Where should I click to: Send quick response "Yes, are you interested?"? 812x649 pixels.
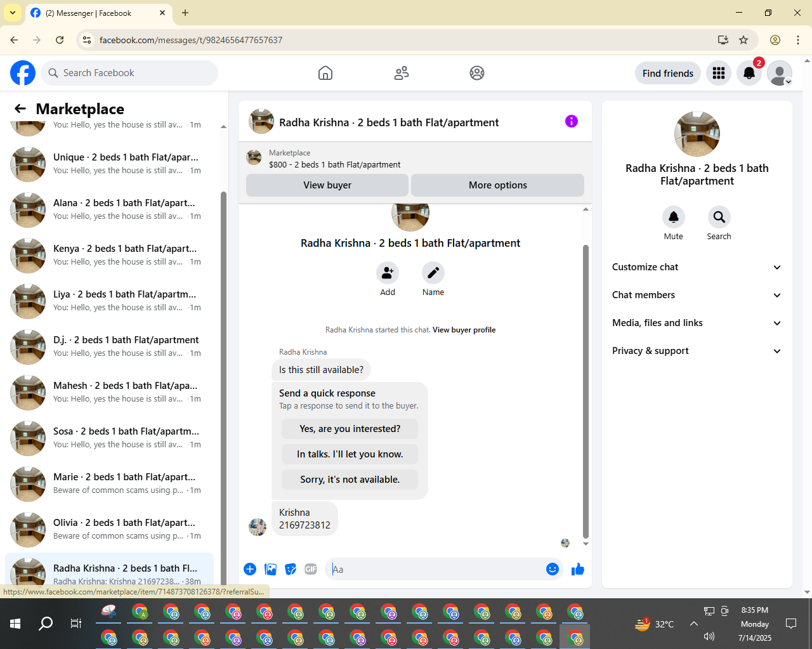(x=350, y=429)
